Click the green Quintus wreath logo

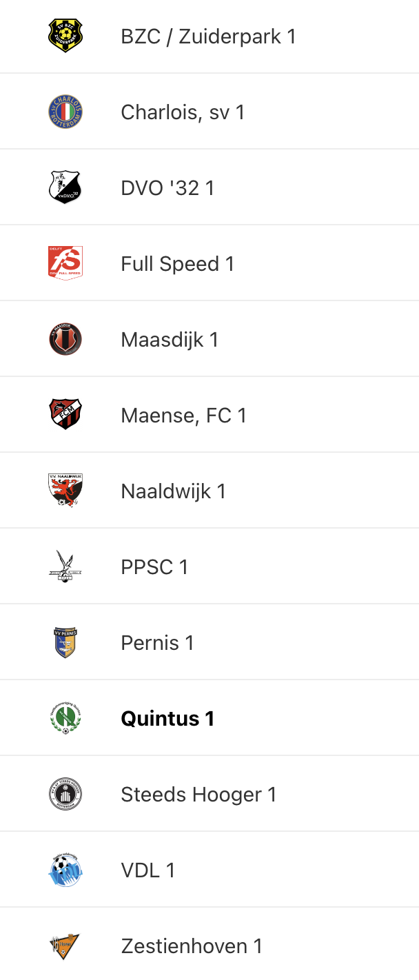[65, 718]
